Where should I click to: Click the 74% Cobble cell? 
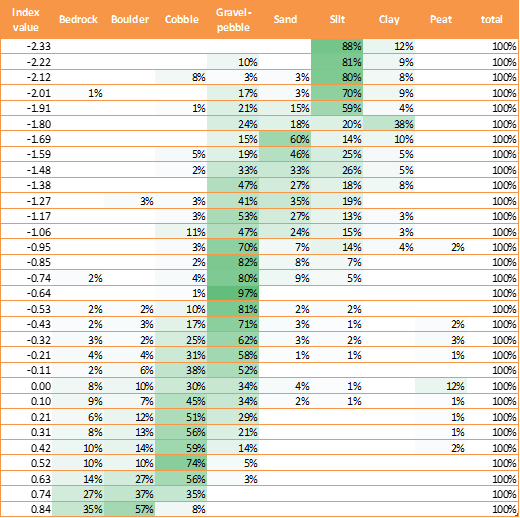[181, 463]
